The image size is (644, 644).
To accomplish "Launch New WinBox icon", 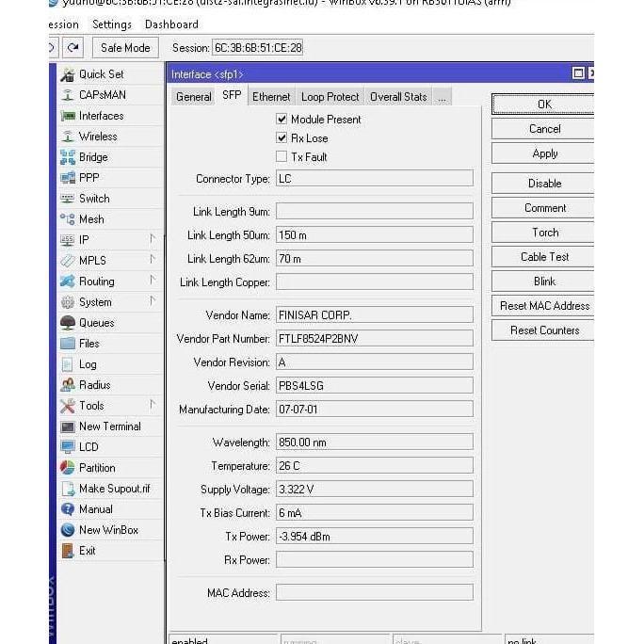I will (x=68, y=530).
